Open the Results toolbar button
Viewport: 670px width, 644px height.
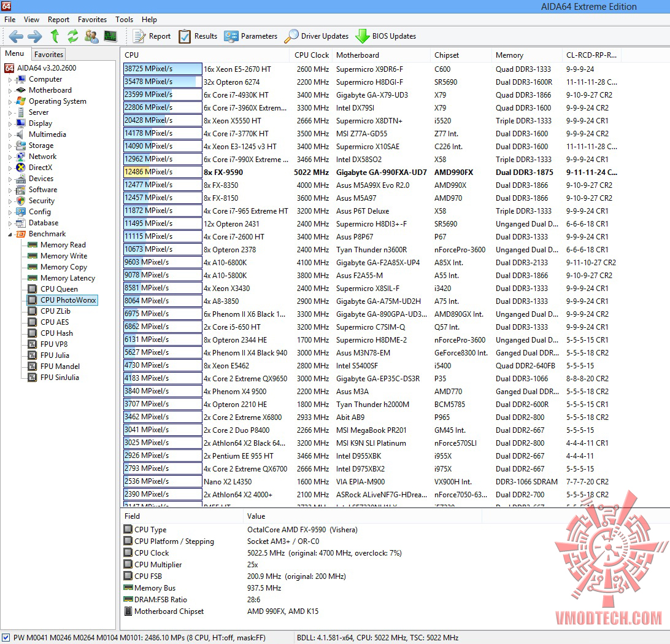[198, 36]
